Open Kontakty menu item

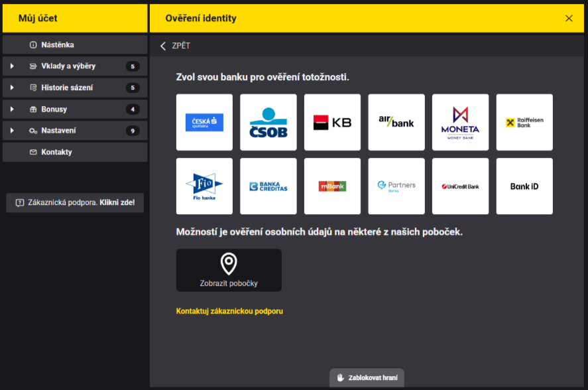point(56,152)
